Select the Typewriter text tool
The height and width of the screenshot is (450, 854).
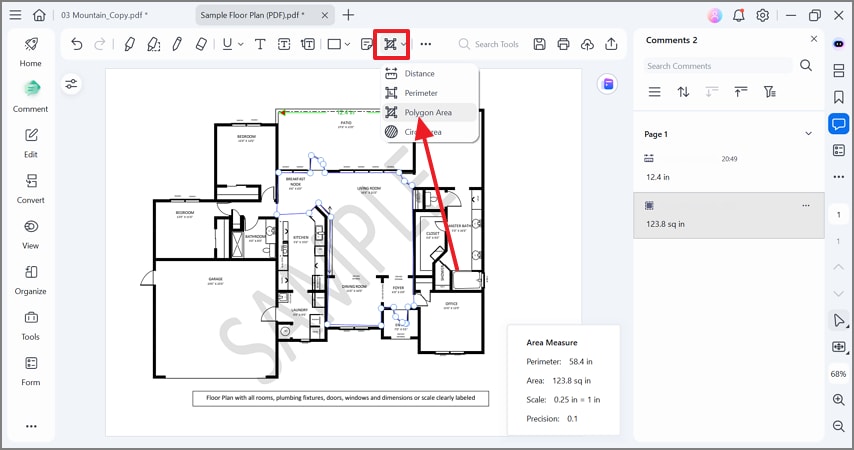point(260,44)
